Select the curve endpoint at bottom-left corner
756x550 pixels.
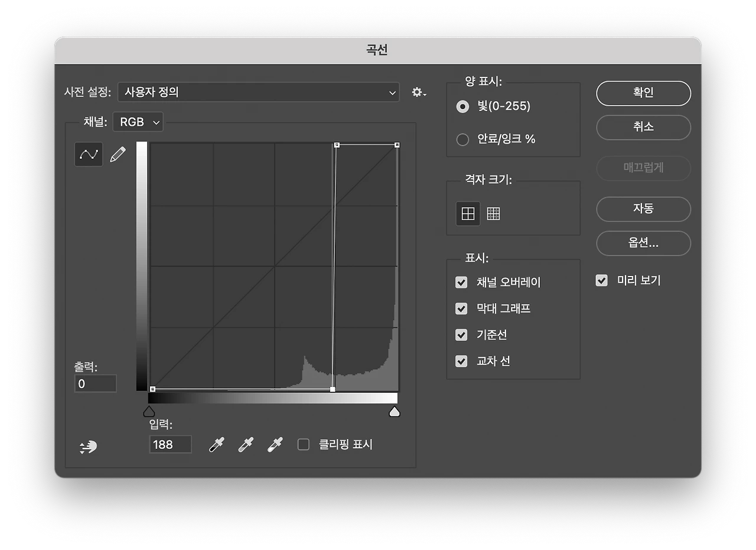click(x=152, y=389)
